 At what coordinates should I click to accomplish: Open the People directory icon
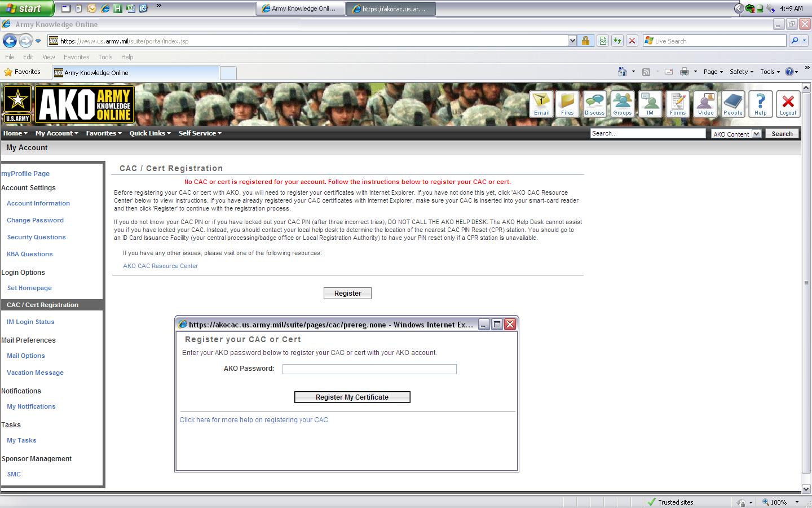tap(732, 104)
